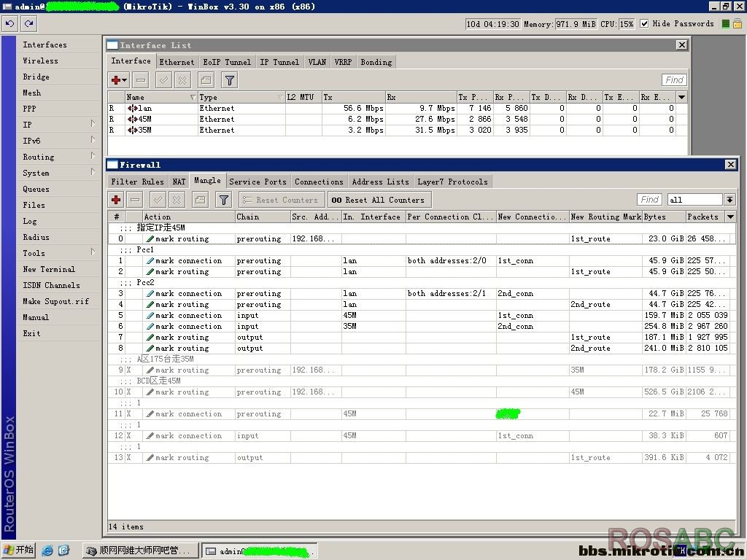747x560 pixels.
Task: Click the Undo arrow in WinBox toolbar
Action: [10, 23]
